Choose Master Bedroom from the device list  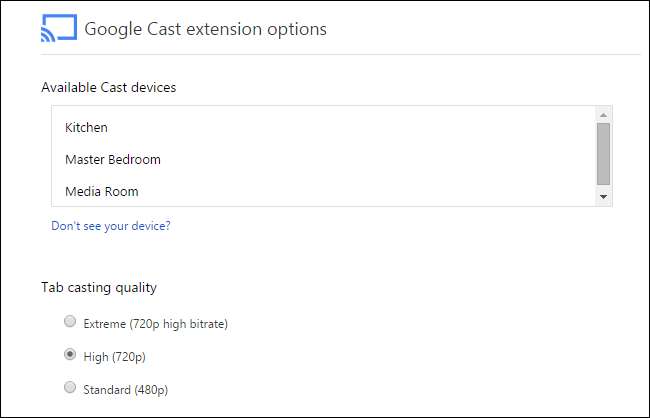click(112, 160)
